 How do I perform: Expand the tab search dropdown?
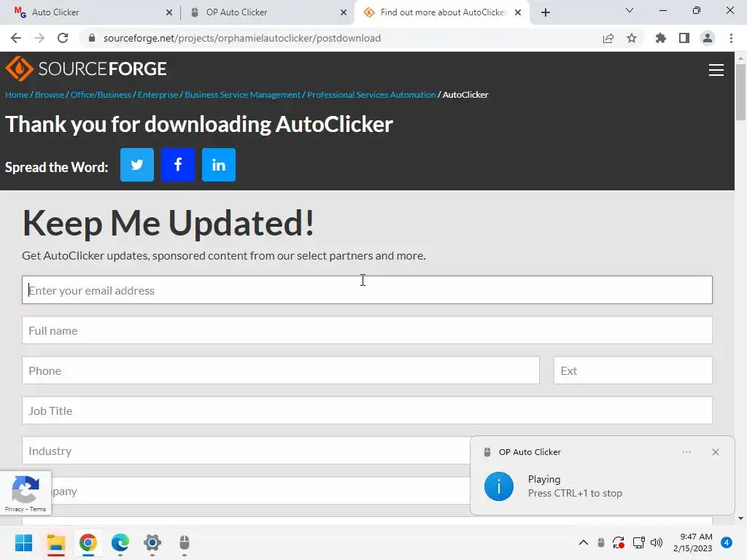tap(630, 10)
